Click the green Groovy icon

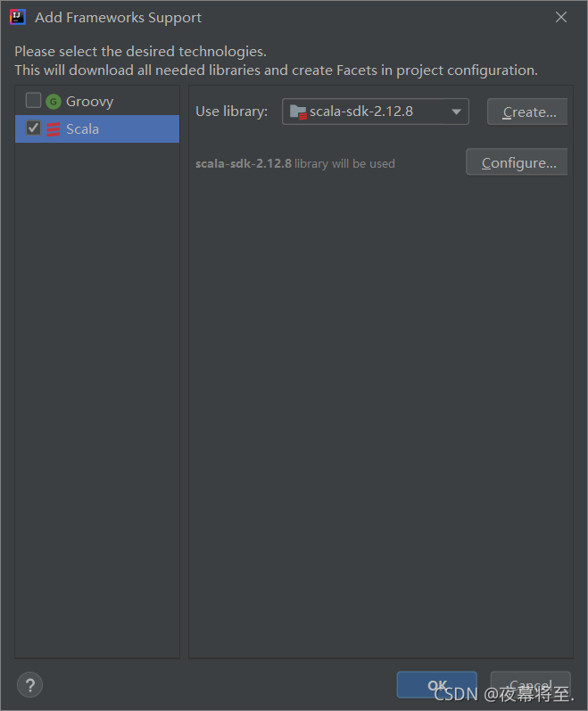pos(53,102)
